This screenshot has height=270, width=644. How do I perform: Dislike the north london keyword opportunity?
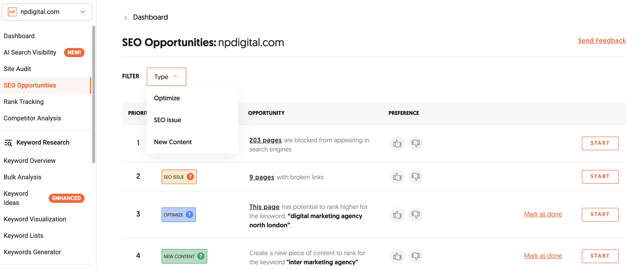(415, 214)
